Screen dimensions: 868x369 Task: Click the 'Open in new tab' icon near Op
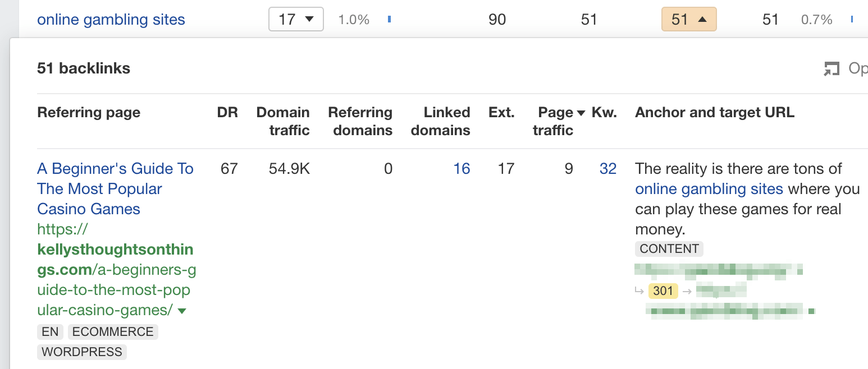[832, 68]
